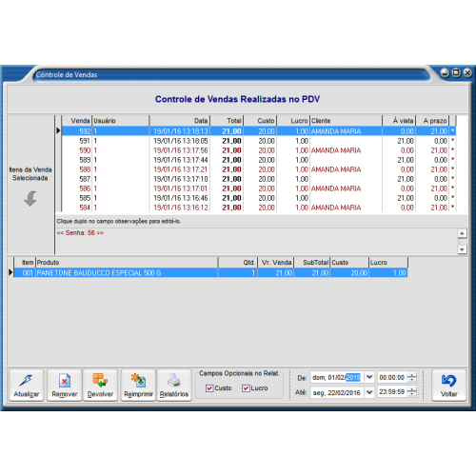Click the gray arrow under Itens da Venda Selecionada
476x476 pixels.
pyautogui.click(x=30, y=199)
